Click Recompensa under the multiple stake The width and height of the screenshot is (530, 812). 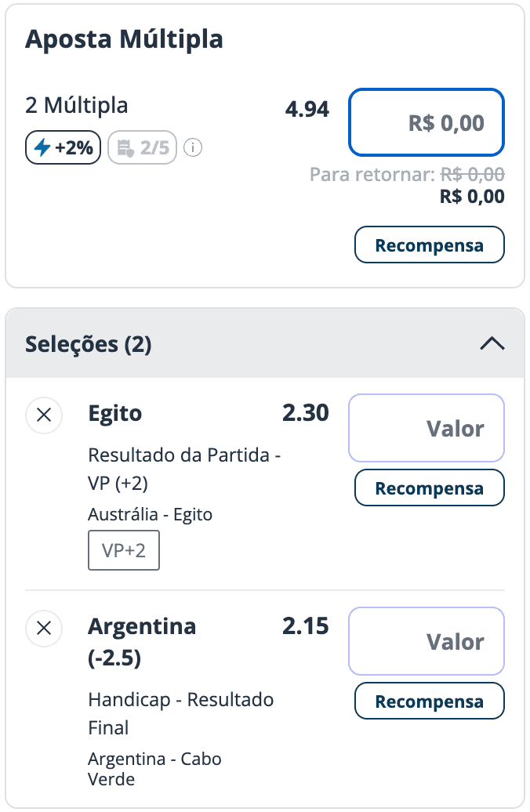pyautogui.click(x=430, y=245)
